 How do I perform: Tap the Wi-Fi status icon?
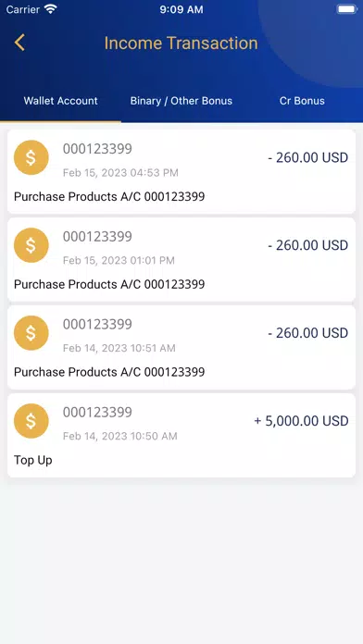(x=51, y=9)
